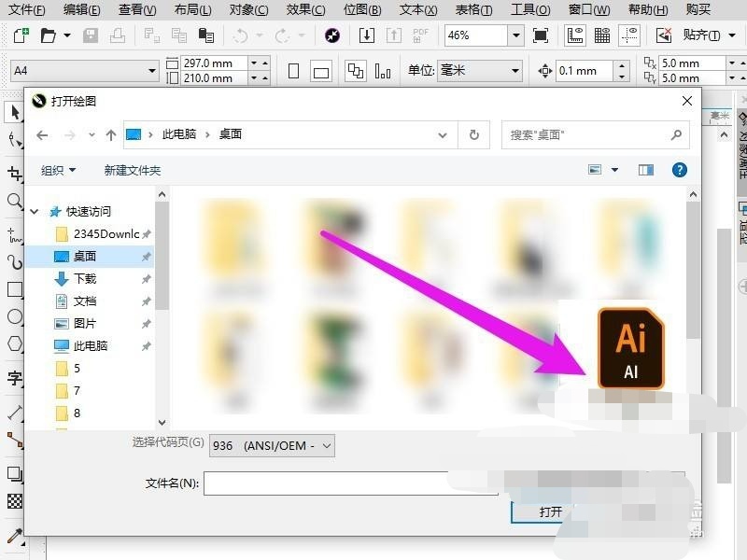Toggle the Show rulers icon
The image size is (747, 560).
(x=575, y=35)
